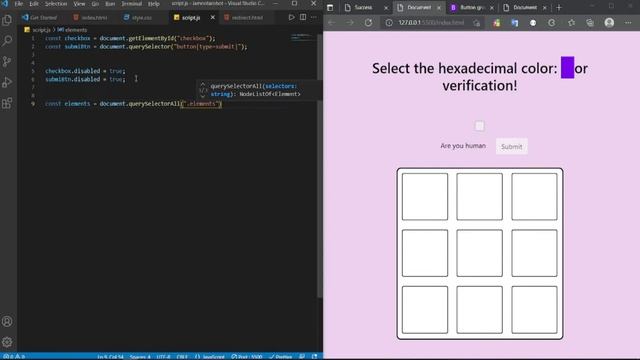Click the center square in the grid
The image size is (640, 360).
(480, 253)
